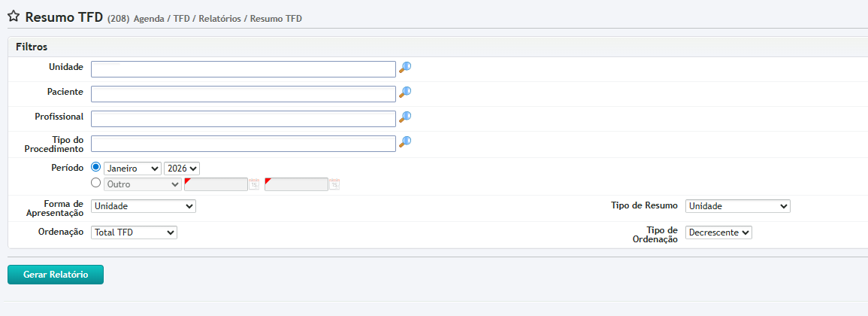Open the start date calendar icon
The width and height of the screenshot is (868, 316).
(x=254, y=184)
